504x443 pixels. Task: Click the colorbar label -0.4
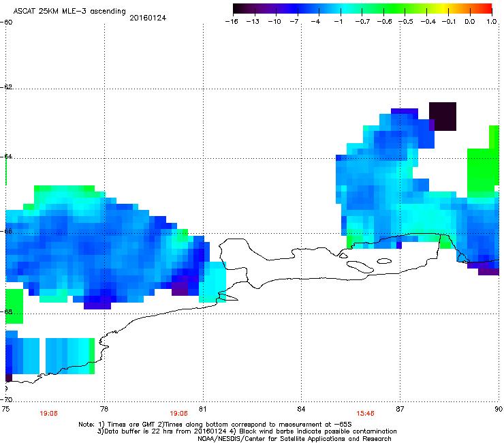428,22
